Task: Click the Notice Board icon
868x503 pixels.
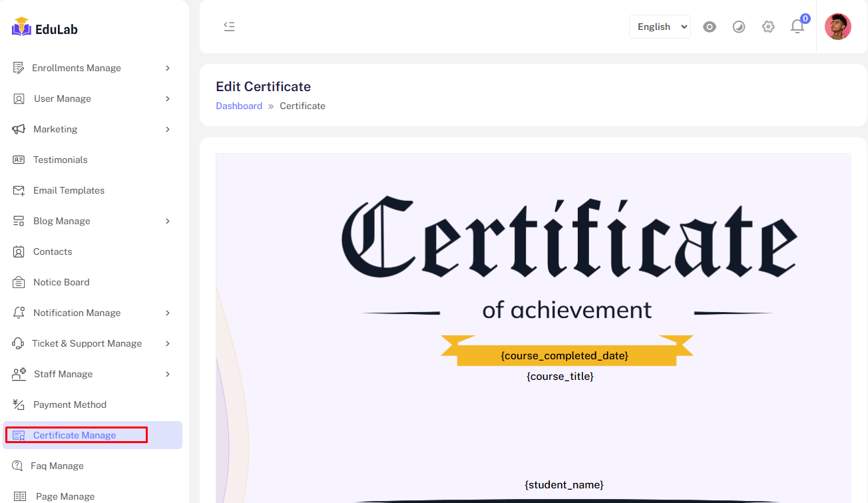Action: coord(19,282)
